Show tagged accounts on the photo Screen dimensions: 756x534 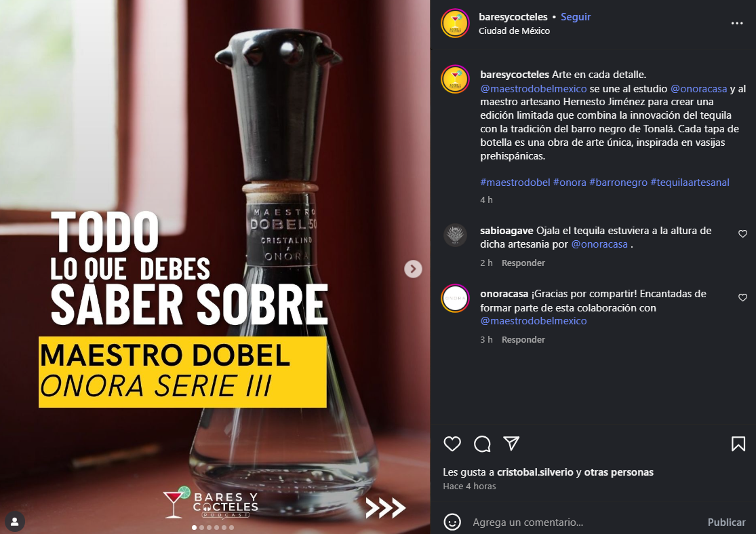(14, 522)
